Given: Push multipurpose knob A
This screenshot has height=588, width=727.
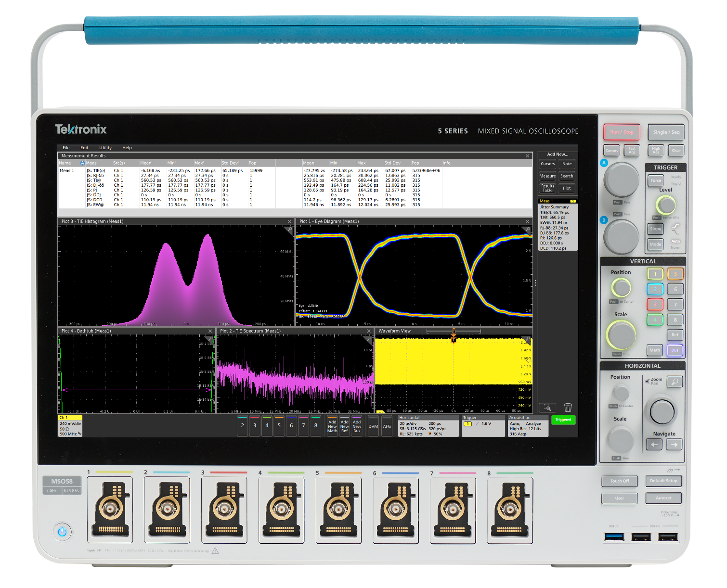Looking at the screenshot, I should pyautogui.click(x=622, y=179).
